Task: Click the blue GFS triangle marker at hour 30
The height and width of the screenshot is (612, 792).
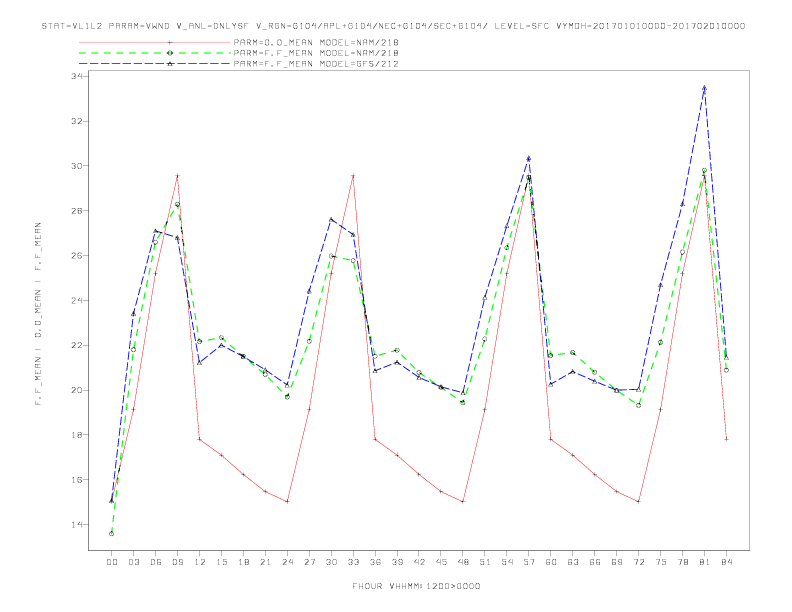Action: click(331, 219)
